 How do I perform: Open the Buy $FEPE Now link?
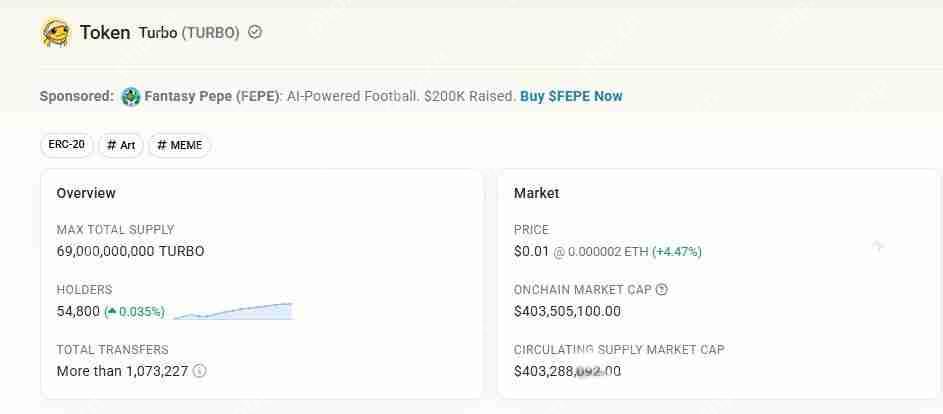pos(571,96)
